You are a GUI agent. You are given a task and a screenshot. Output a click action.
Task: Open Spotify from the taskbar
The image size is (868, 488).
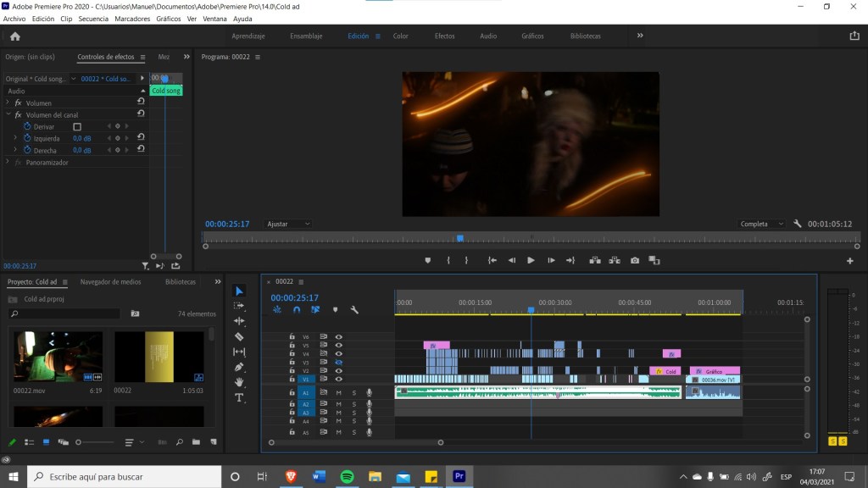click(347, 477)
